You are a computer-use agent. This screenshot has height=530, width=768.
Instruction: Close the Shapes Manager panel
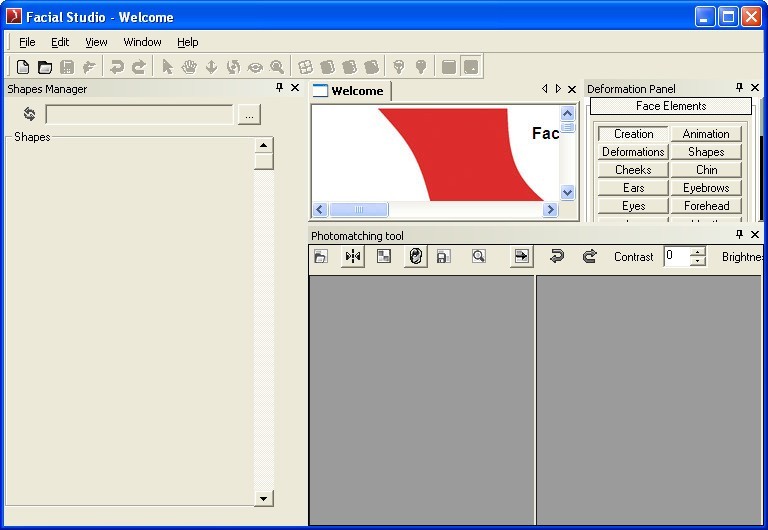295,88
